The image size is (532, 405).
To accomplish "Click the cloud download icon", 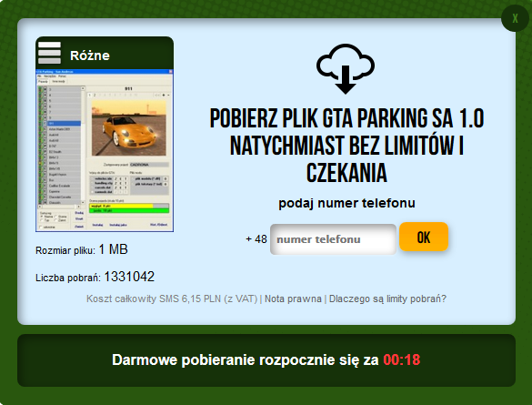I will pyautogui.click(x=346, y=69).
